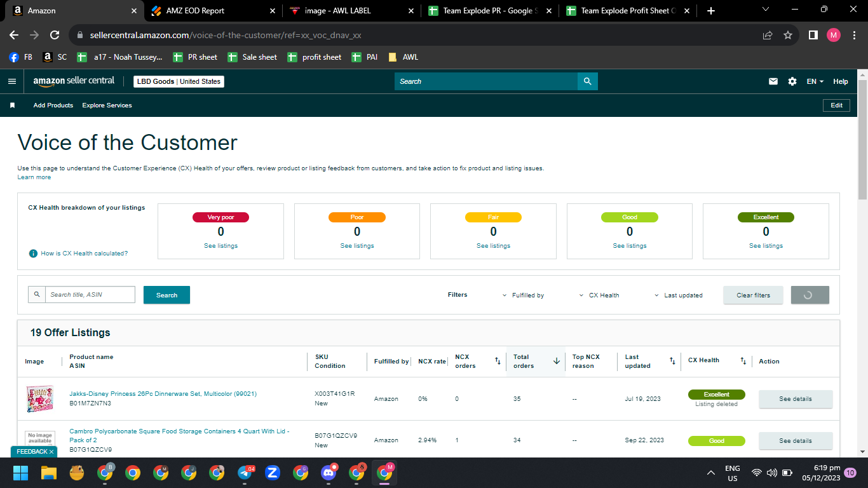Open the AWL bookmark folder

point(403,57)
